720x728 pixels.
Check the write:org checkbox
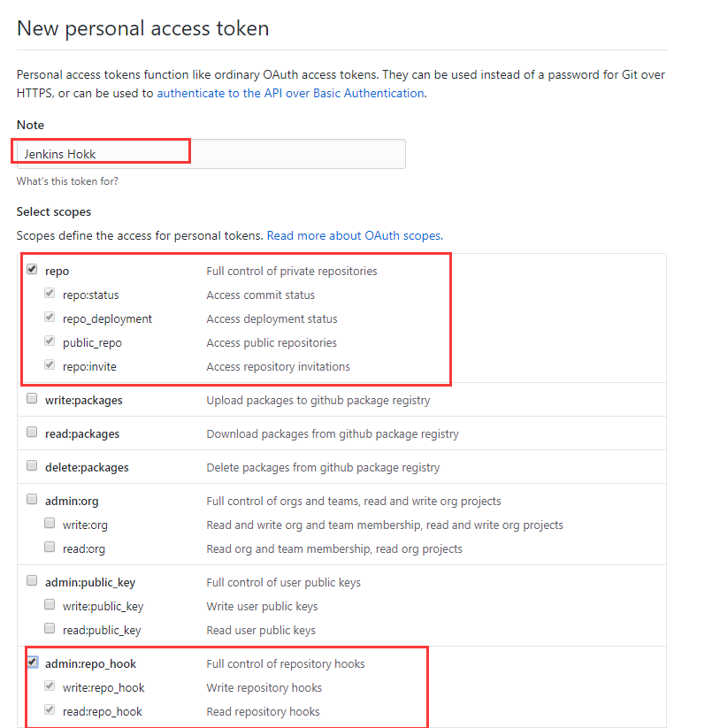tap(50, 525)
